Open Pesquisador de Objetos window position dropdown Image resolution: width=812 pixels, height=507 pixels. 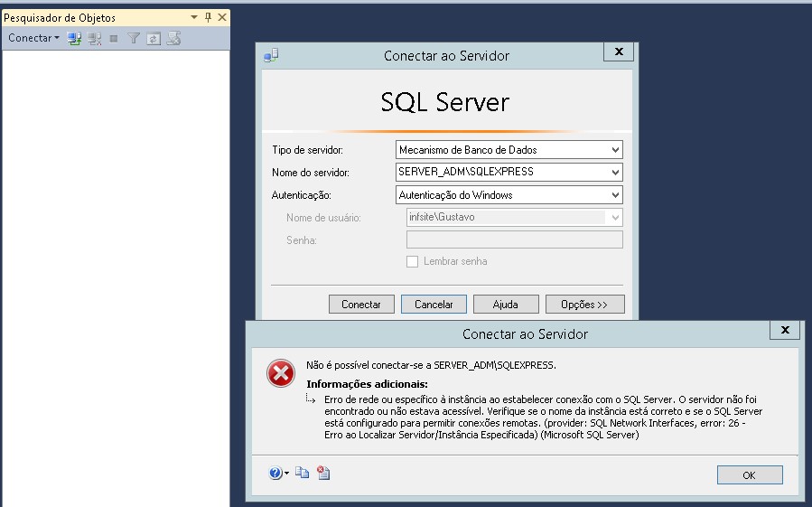coord(194,17)
